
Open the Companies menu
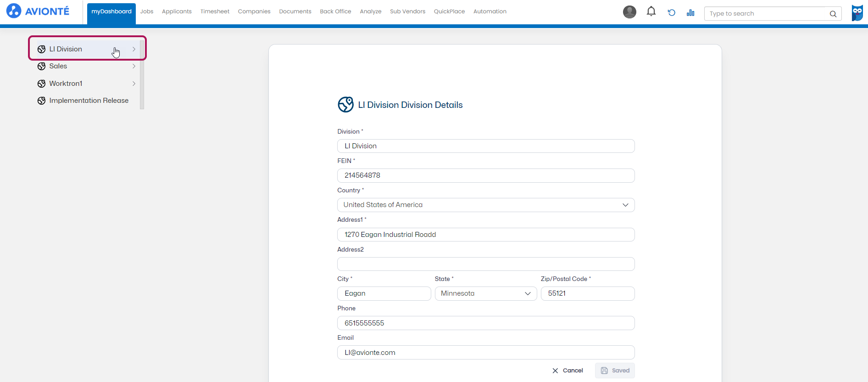(x=254, y=11)
